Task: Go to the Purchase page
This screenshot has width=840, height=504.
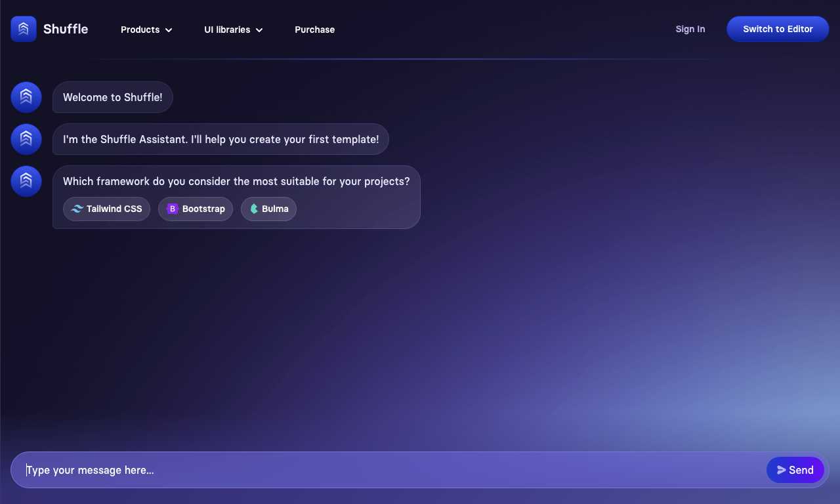Action: coord(315,30)
